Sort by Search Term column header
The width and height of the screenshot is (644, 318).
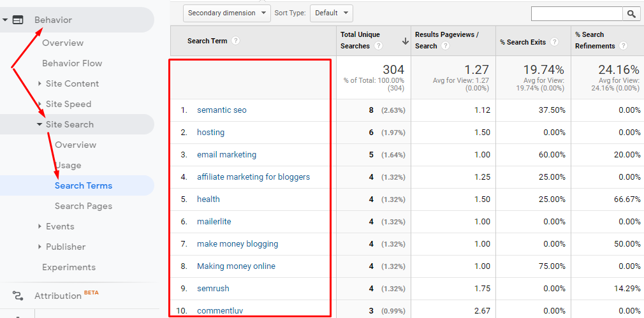(x=207, y=41)
